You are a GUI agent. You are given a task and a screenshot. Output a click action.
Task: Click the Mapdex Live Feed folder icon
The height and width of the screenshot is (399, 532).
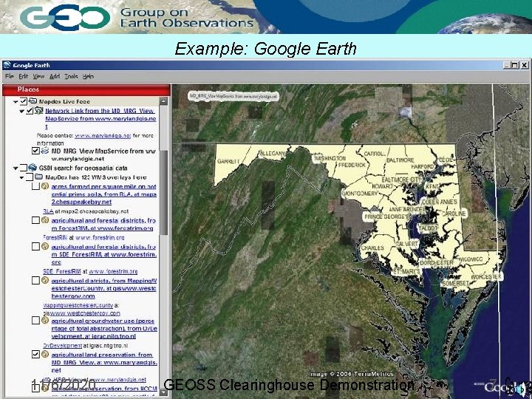tap(33, 101)
